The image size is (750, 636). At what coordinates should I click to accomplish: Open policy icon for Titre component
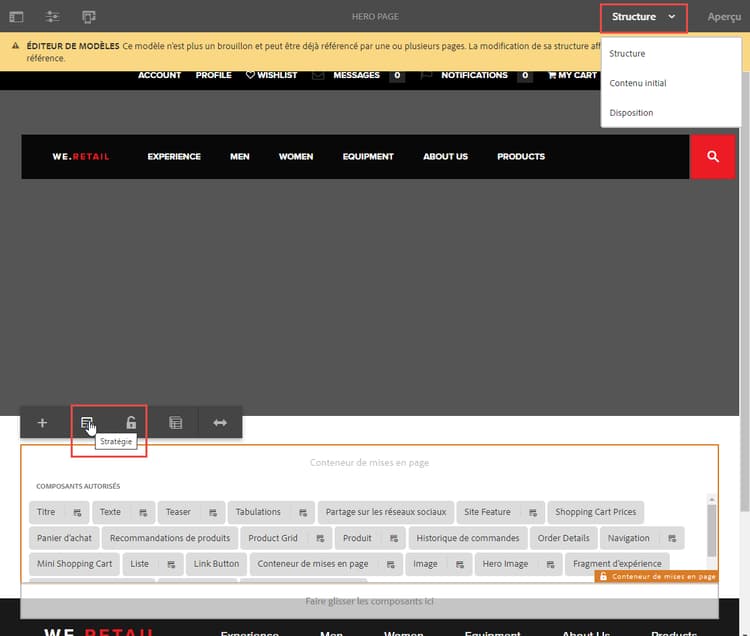pyautogui.click(x=77, y=513)
